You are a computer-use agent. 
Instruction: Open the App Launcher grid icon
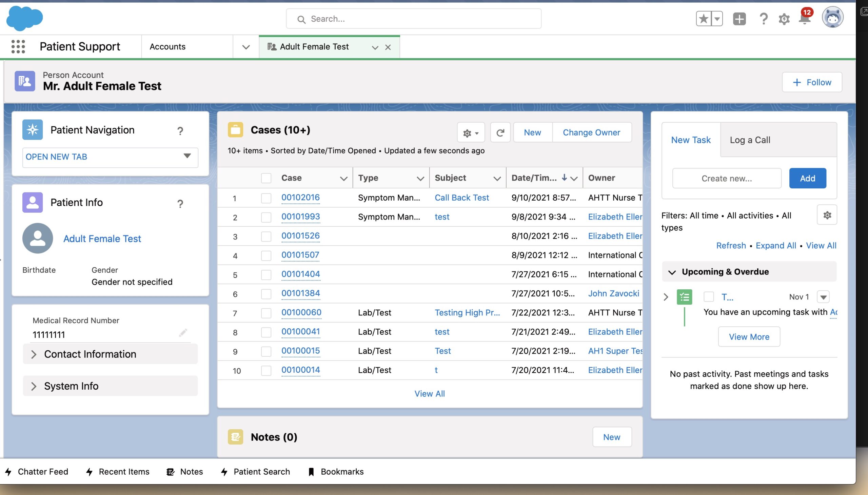click(18, 46)
